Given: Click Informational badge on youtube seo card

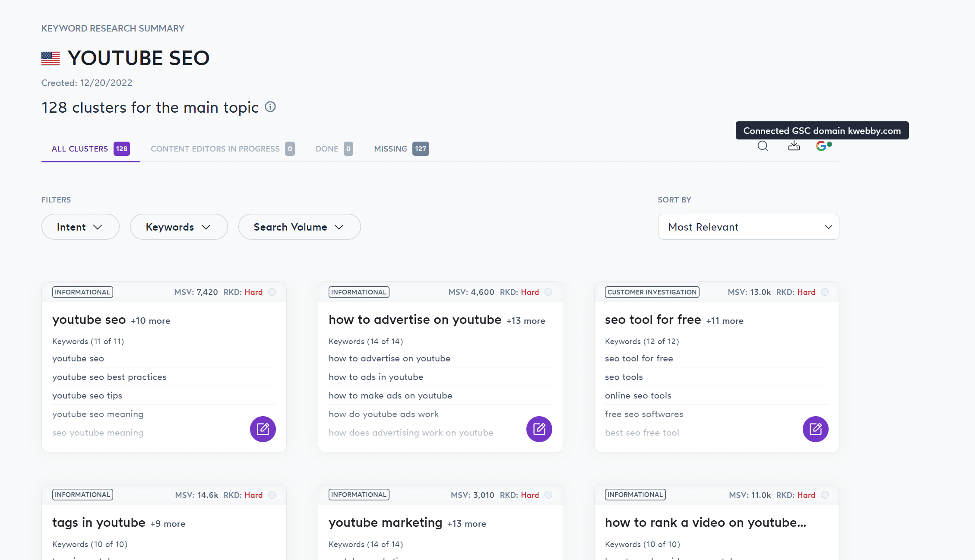Looking at the screenshot, I should tap(82, 292).
